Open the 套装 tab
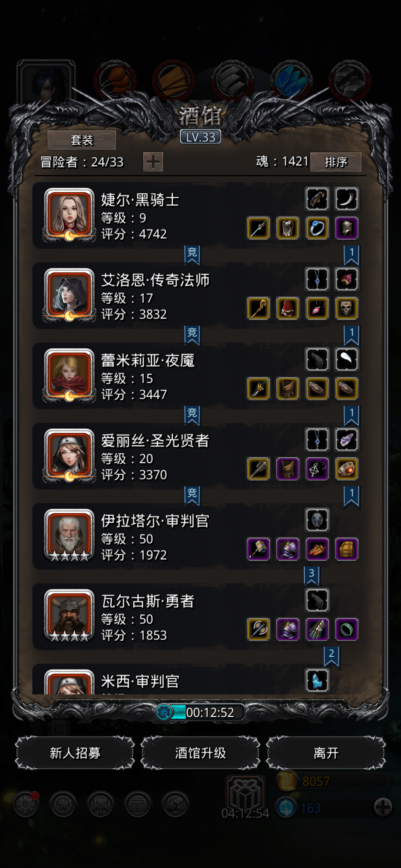This screenshot has height=868, width=401. [82, 140]
